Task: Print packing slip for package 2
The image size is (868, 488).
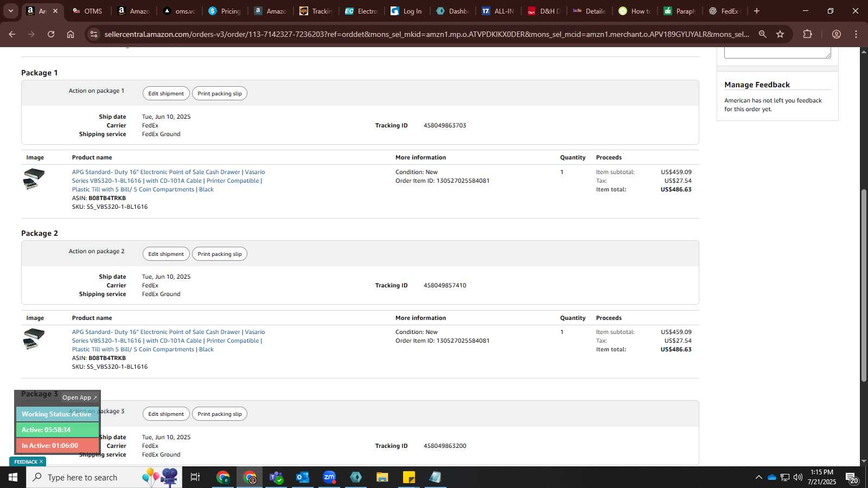Action: [220, 254]
